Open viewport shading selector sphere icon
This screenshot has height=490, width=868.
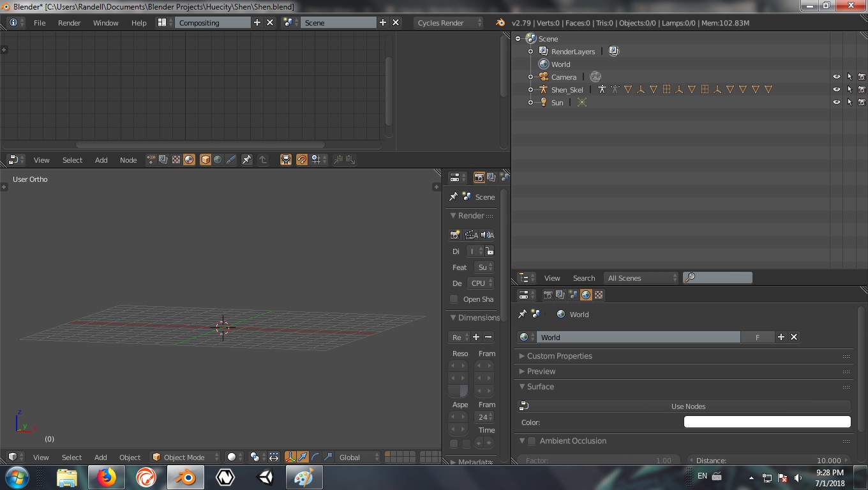tap(234, 457)
